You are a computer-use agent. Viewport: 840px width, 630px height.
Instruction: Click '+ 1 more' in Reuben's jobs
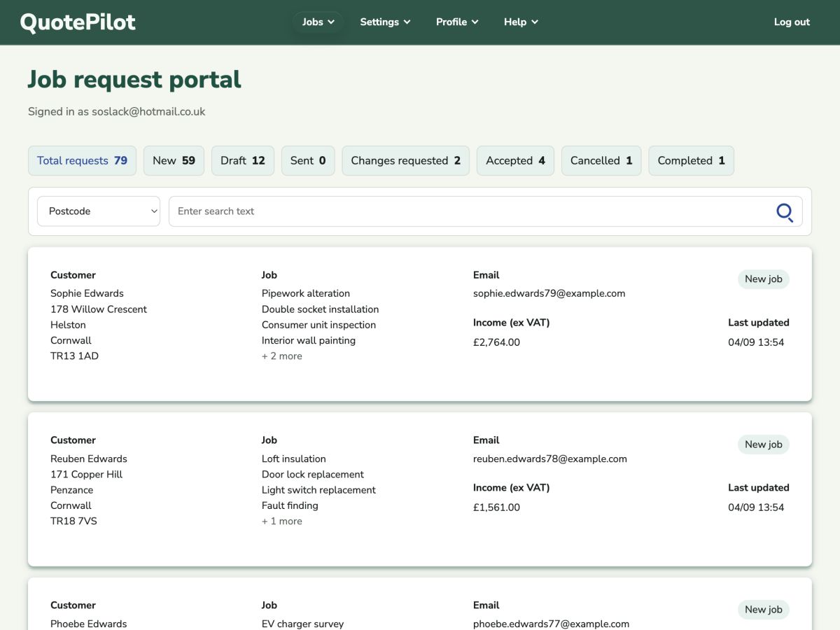coord(282,521)
